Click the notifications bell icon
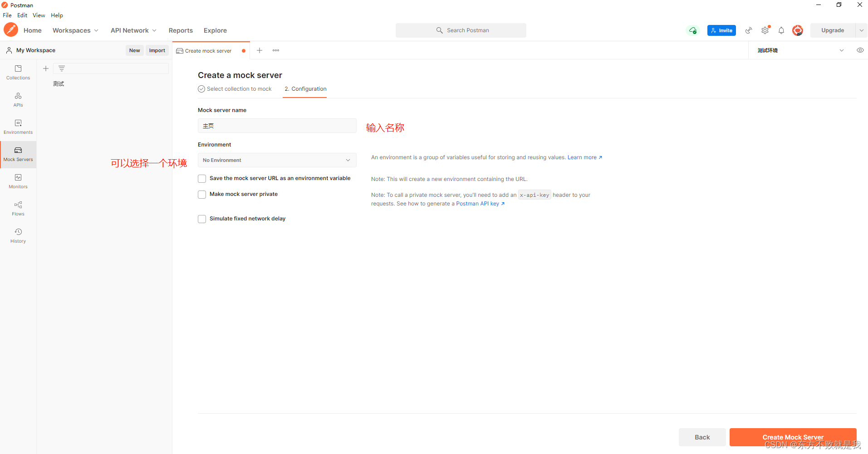 (x=781, y=30)
